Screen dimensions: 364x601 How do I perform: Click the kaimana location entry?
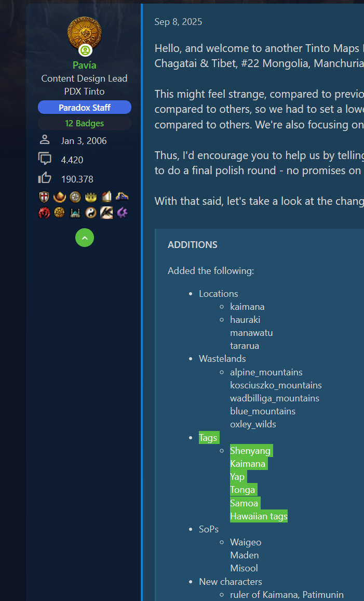pyautogui.click(x=247, y=307)
